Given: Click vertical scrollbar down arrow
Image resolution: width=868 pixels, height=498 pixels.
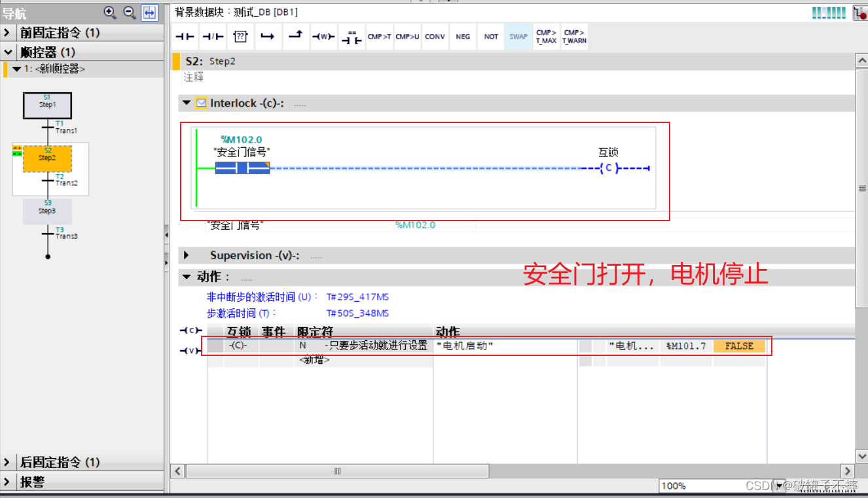Looking at the screenshot, I should (861, 455).
